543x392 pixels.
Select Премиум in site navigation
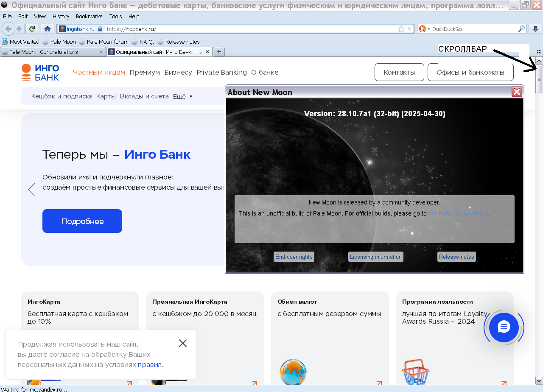coord(145,72)
